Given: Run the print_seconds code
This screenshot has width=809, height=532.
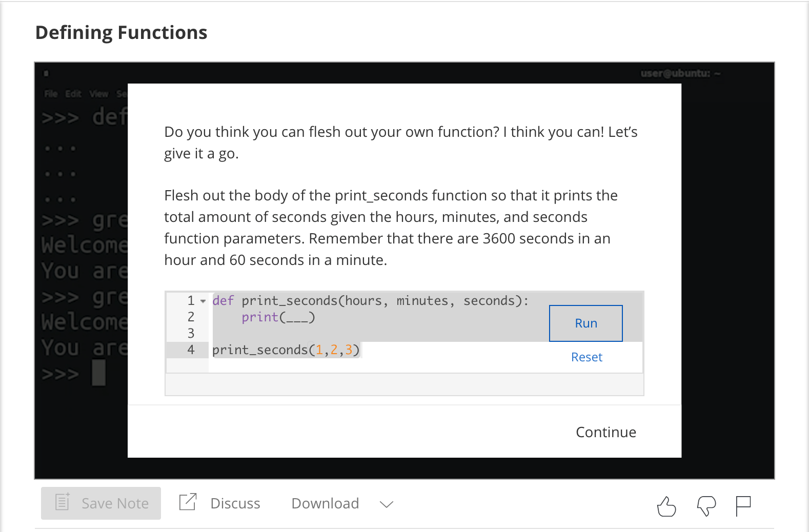Looking at the screenshot, I should (x=586, y=323).
